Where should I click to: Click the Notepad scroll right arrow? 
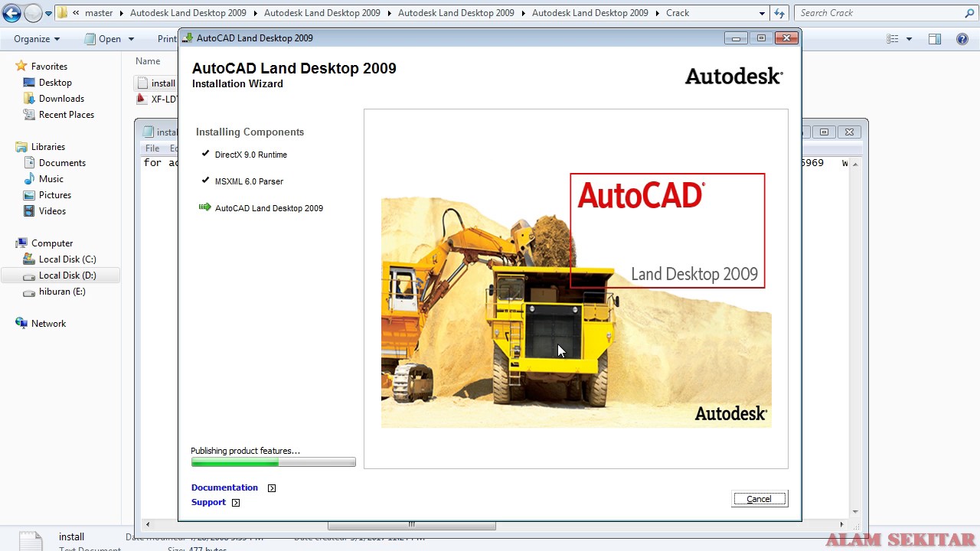pyautogui.click(x=842, y=525)
